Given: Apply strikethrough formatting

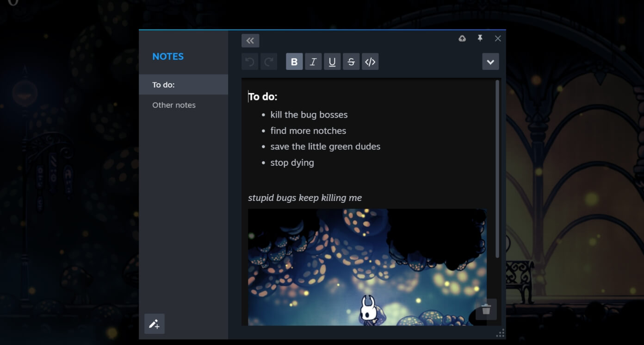Looking at the screenshot, I should click(x=351, y=62).
